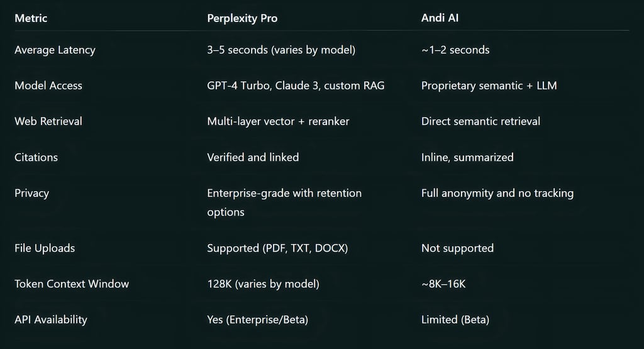Viewport: 644px width, 349px height.
Task: Click the "~1–2 seconds" cell
Action: [x=455, y=50]
